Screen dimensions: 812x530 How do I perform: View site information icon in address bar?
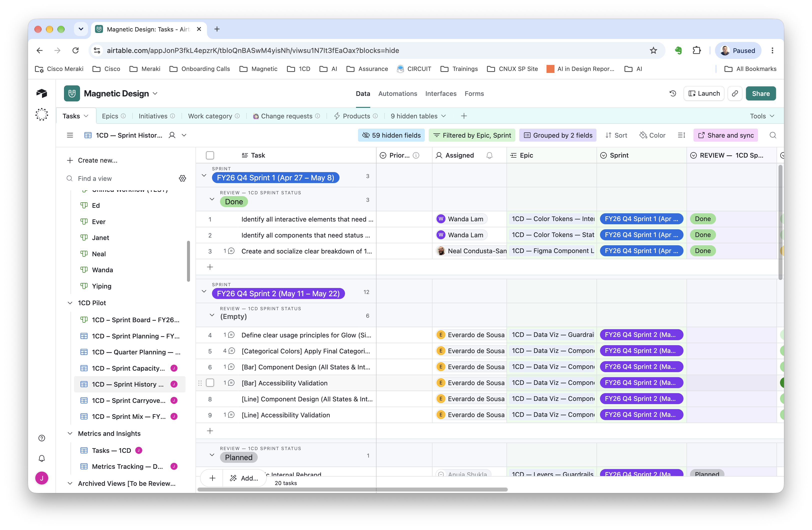[97, 50]
